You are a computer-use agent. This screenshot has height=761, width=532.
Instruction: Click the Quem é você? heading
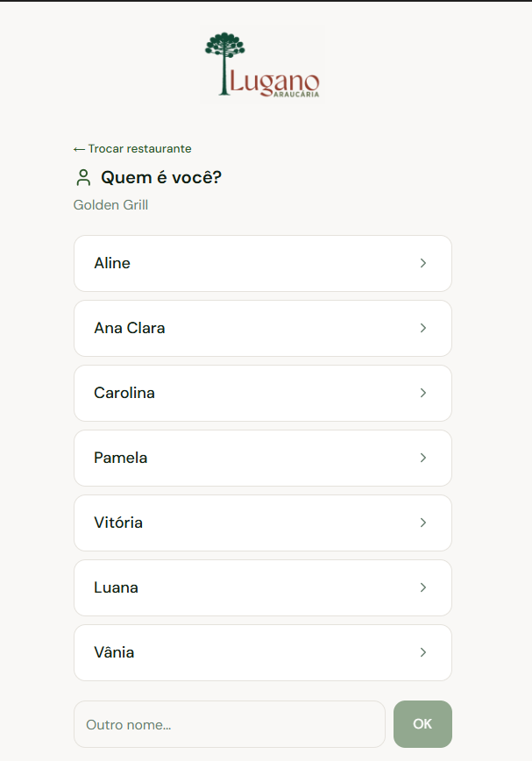click(x=161, y=178)
